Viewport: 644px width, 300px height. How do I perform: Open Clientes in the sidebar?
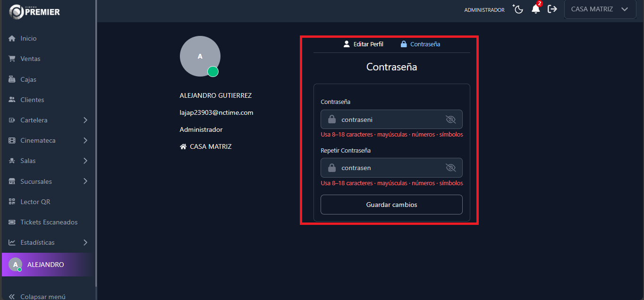(32, 100)
